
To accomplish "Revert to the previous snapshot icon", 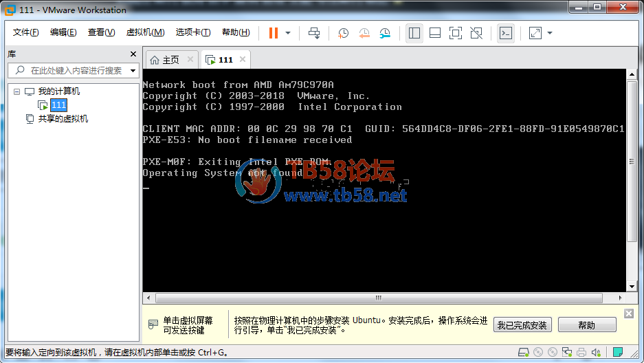I will pyautogui.click(x=364, y=33).
